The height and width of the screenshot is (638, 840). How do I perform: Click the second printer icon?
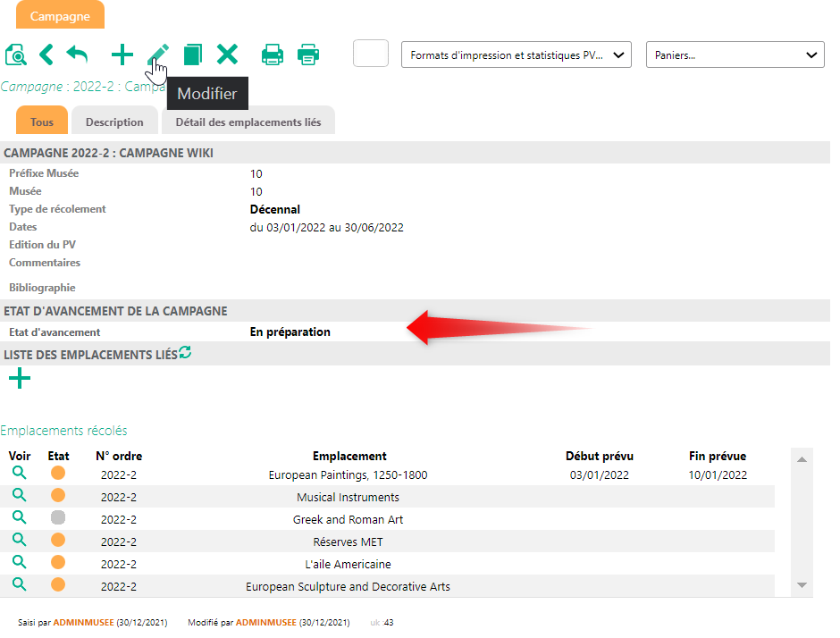pyautogui.click(x=308, y=55)
